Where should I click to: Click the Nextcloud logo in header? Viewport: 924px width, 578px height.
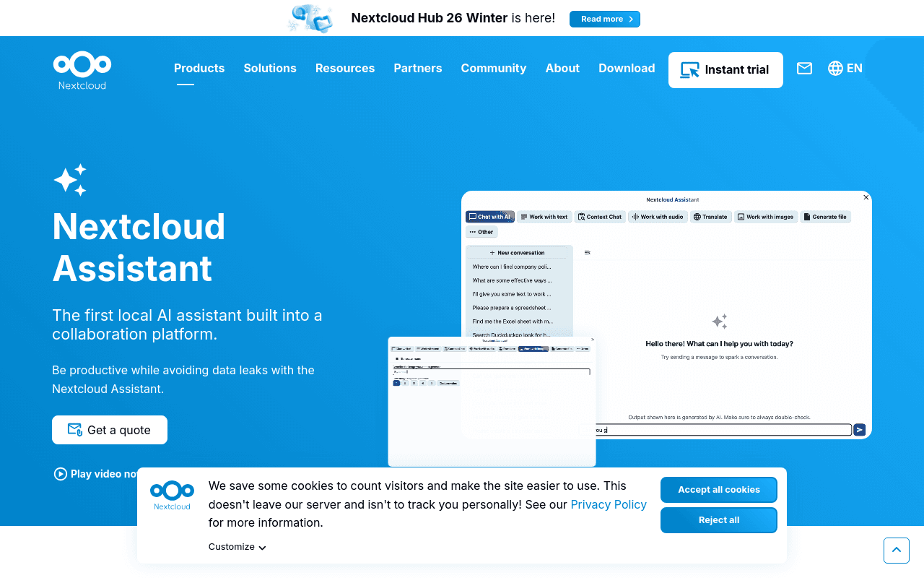pos(82,70)
